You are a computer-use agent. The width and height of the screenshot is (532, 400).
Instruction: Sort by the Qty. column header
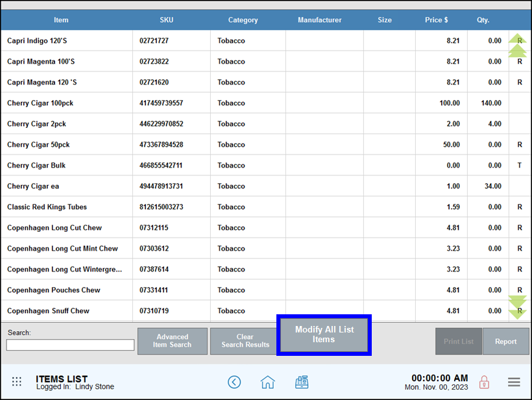pyautogui.click(x=483, y=20)
